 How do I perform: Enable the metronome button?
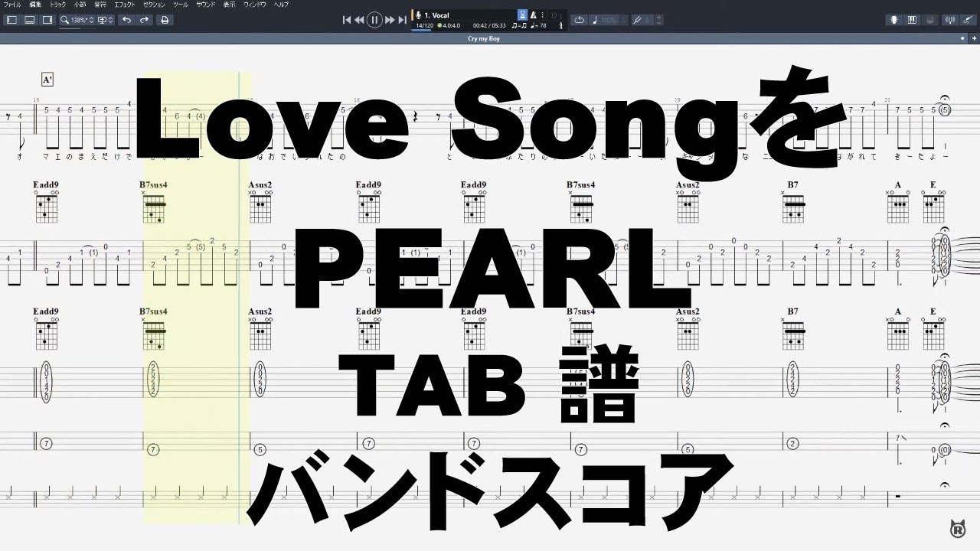[x=533, y=15]
